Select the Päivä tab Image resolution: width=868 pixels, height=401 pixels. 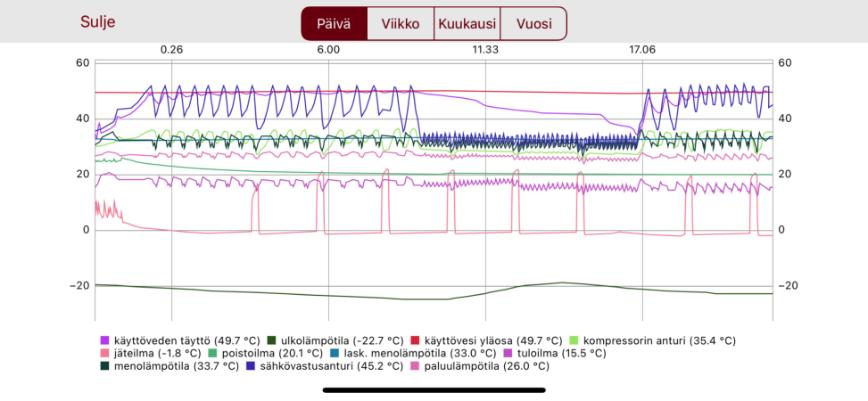pos(335,24)
